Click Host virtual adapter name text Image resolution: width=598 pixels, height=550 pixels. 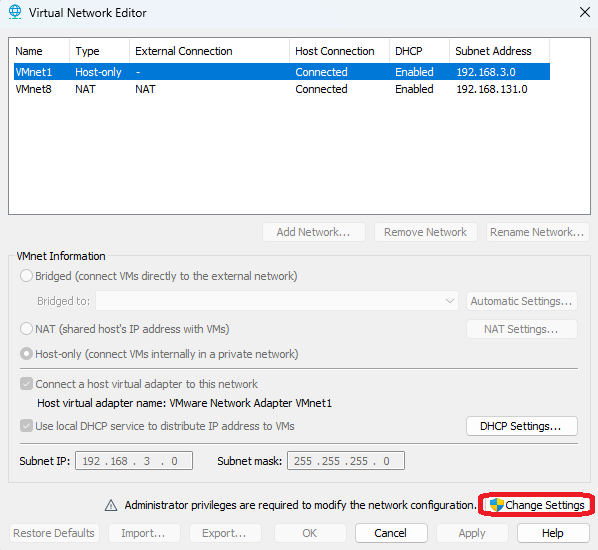tap(184, 403)
